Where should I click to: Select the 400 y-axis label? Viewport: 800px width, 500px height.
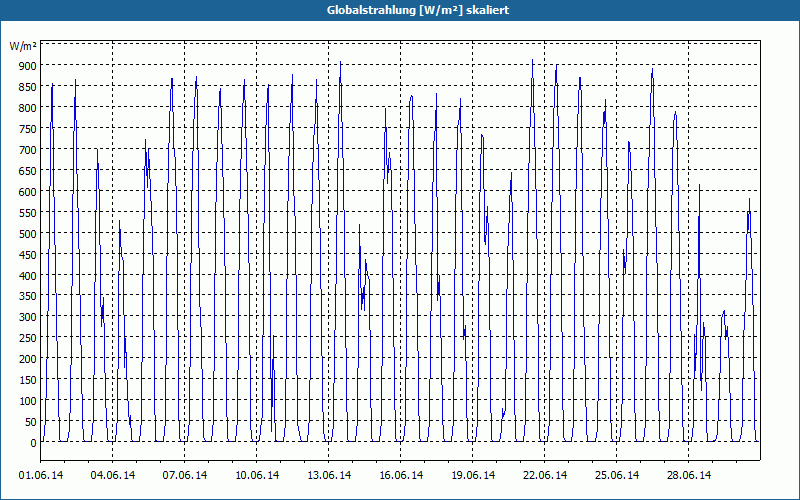(x=28, y=275)
